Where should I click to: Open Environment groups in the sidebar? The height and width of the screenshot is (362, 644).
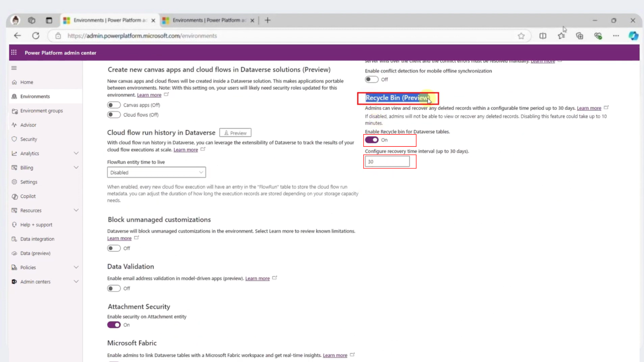(x=46, y=111)
